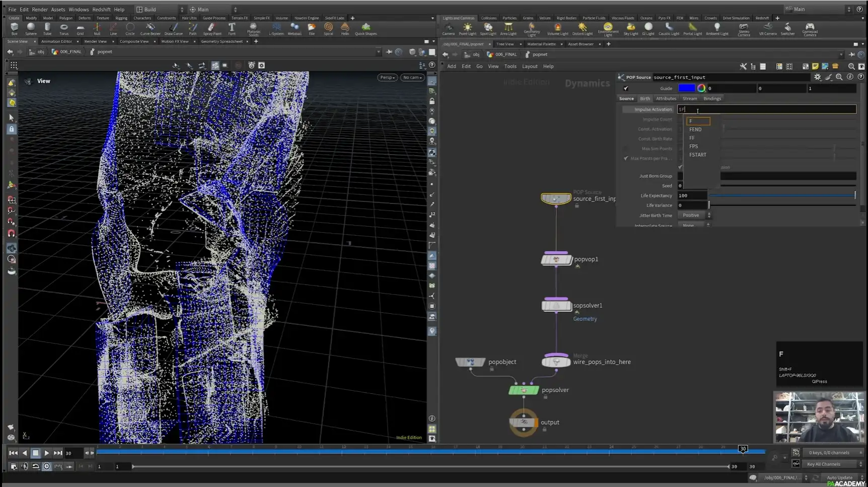The height and width of the screenshot is (487, 868).
Task: Enable the Max Points per Frame checkbox
Action: pyautogui.click(x=625, y=158)
